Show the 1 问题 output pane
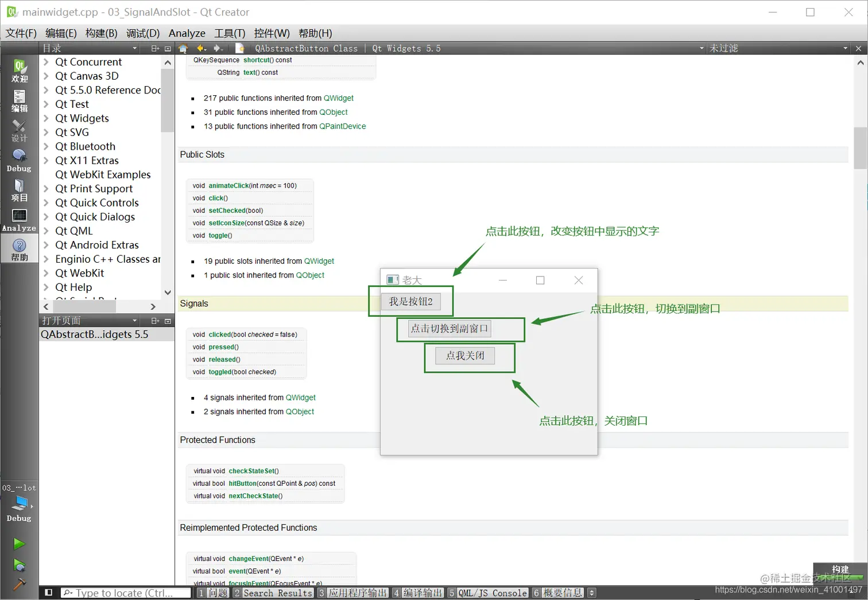868x600 pixels. [x=213, y=593]
